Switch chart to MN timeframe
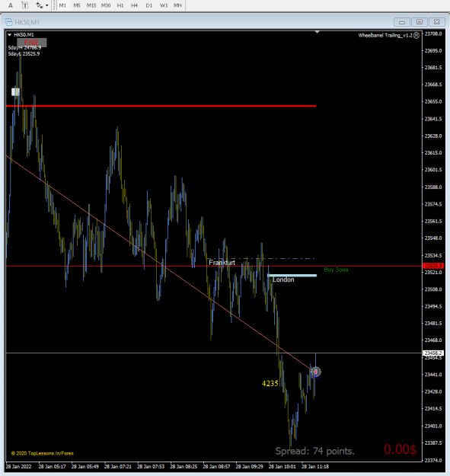The image size is (450, 476). click(177, 5)
